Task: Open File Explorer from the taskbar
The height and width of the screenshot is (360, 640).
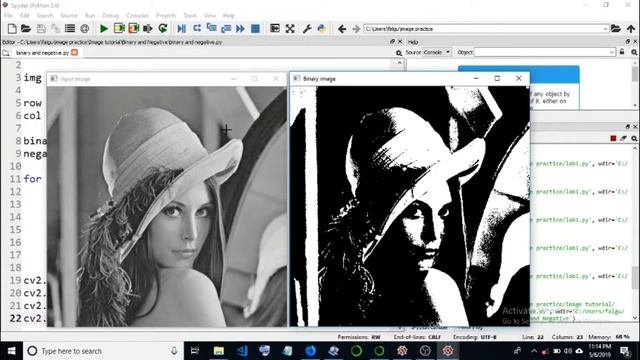Action: coord(219,351)
